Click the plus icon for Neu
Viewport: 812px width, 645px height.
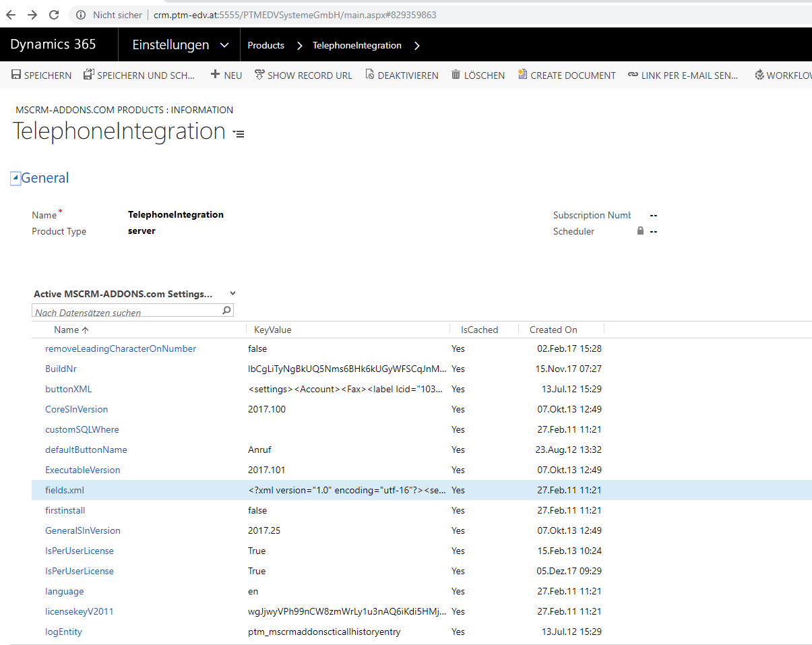(216, 75)
